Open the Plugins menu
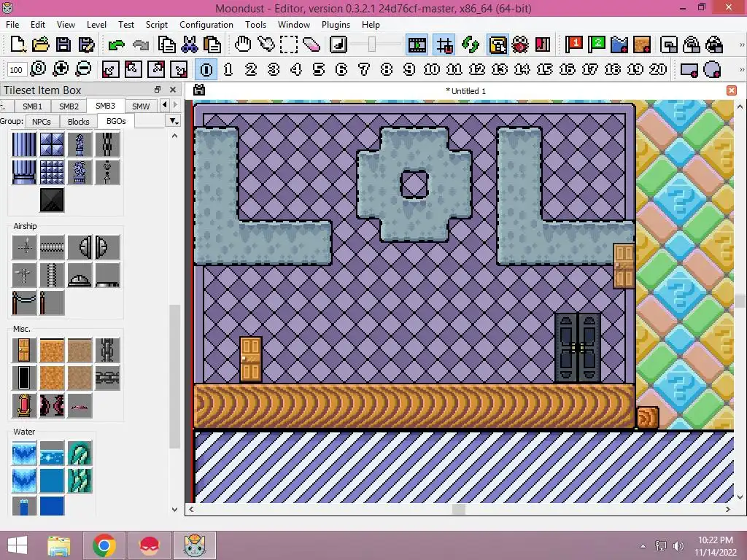 click(336, 24)
